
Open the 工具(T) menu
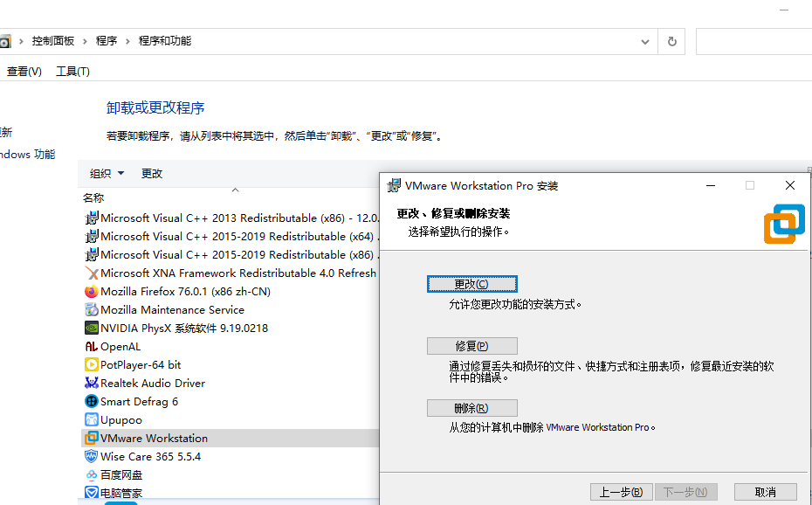tap(72, 72)
